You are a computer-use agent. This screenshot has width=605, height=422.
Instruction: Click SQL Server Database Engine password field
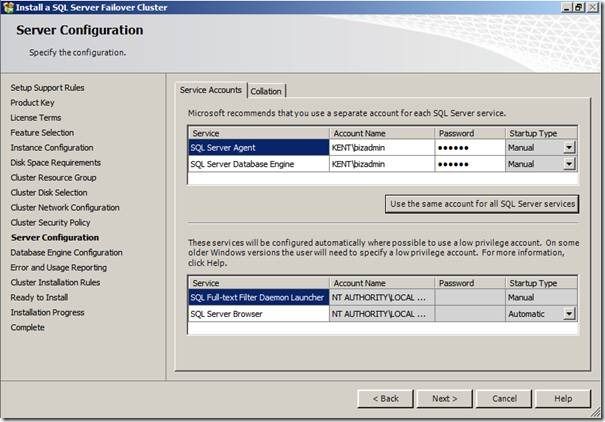click(470, 164)
